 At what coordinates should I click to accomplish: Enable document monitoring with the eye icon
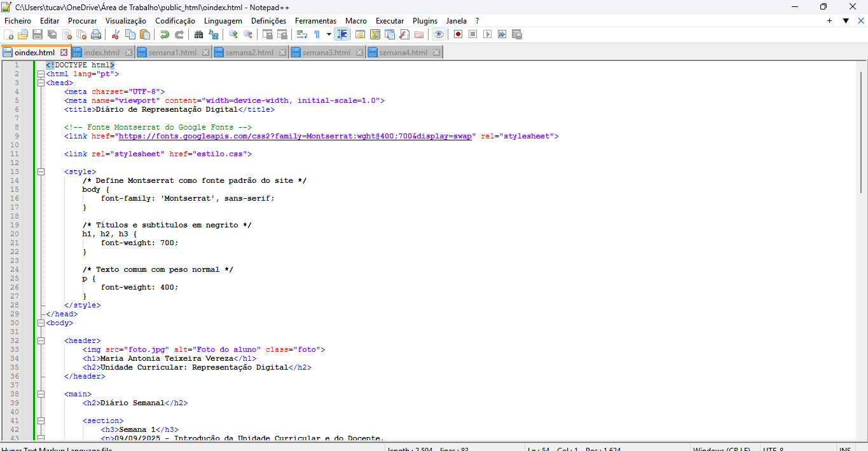[x=439, y=34]
